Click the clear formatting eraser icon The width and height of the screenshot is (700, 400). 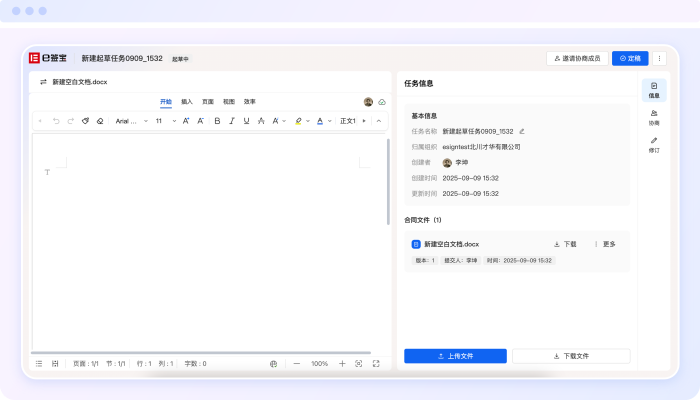[100, 121]
